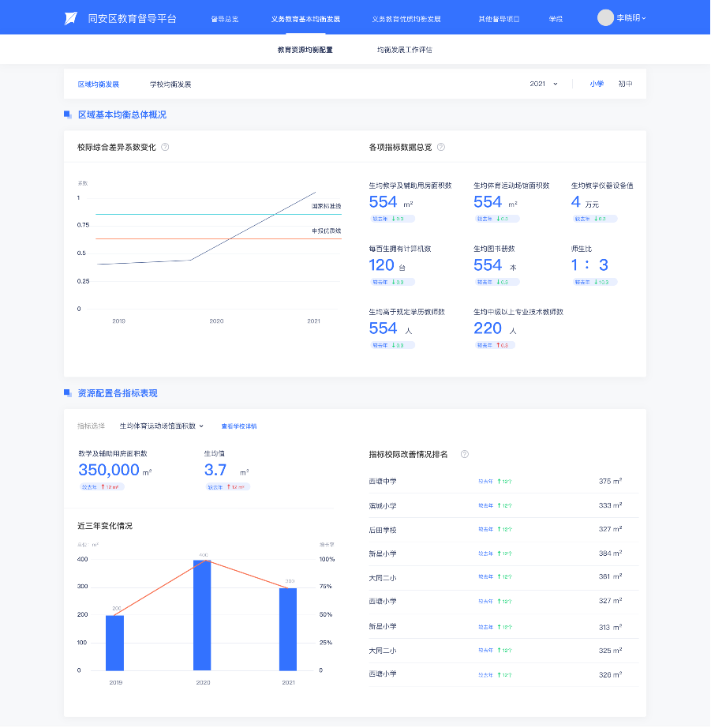The image size is (711, 728).
Task: Open the 滨城小学 ranking entry
Action: coord(383,505)
